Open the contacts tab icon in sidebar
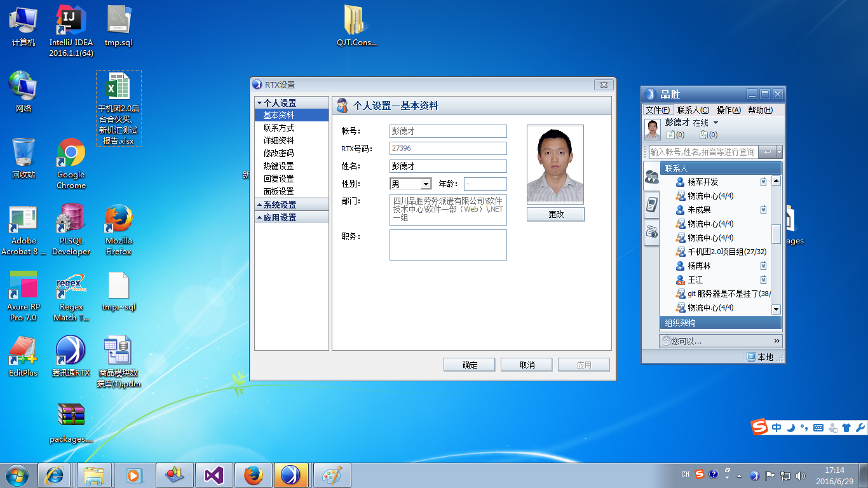The width and height of the screenshot is (868, 488). [x=651, y=177]
